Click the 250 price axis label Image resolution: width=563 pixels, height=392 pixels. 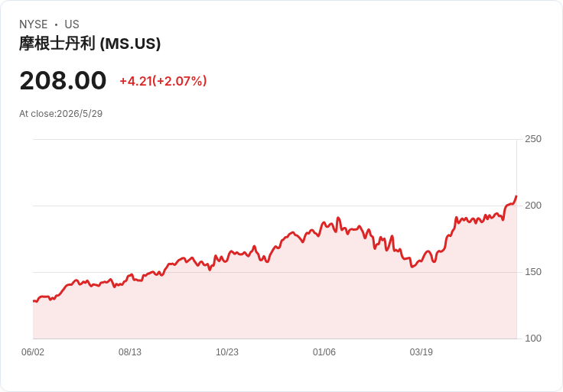(x=533, y=139)
